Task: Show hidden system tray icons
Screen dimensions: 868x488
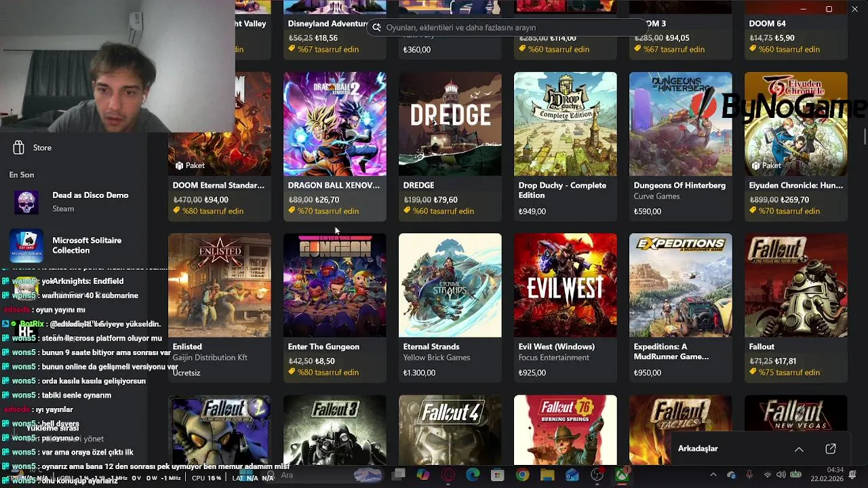Action: coord(713,475)
